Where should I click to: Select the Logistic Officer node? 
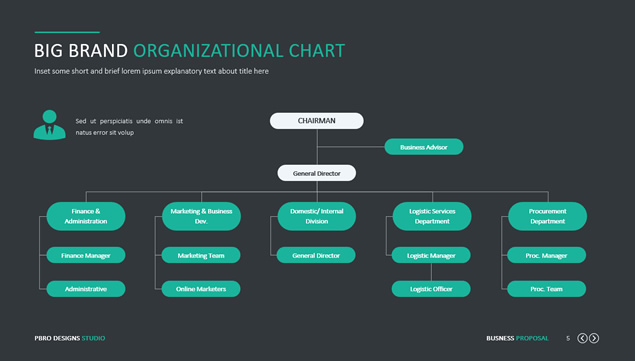[431, 289]
